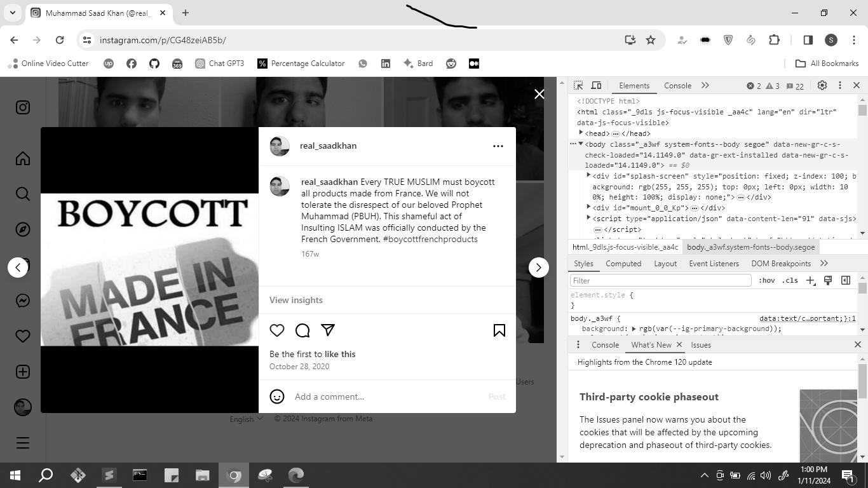Open GitHub bookmark icon
Viewport: 868px width, 488px height.
point(154,64)
